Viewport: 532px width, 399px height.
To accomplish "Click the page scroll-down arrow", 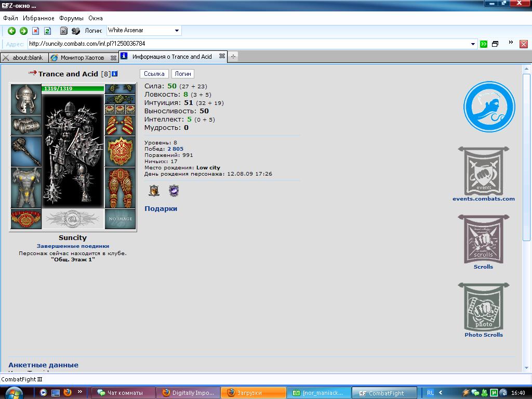I will pos(526,368).
